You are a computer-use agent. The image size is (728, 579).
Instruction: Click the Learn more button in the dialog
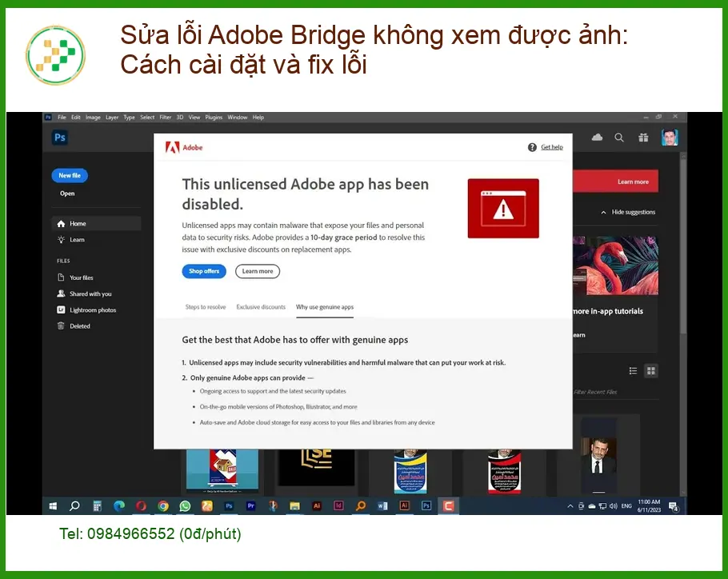click(x=258, y=271)
